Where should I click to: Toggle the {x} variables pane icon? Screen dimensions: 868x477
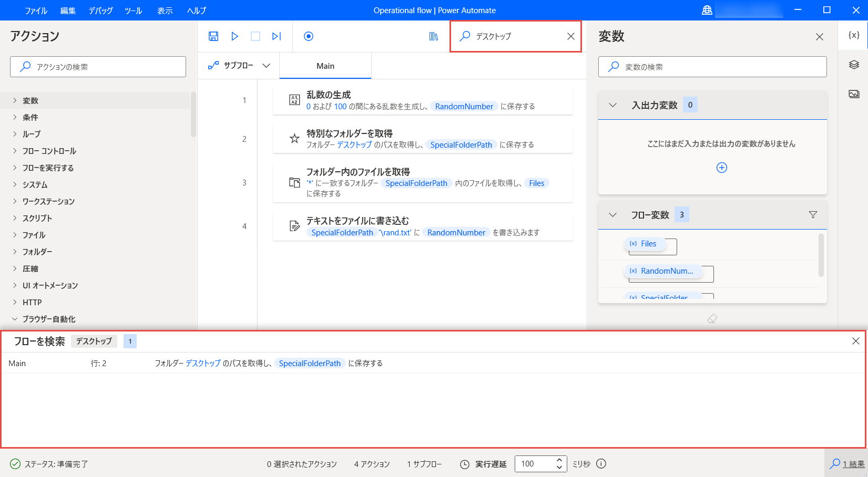point(854,35)
